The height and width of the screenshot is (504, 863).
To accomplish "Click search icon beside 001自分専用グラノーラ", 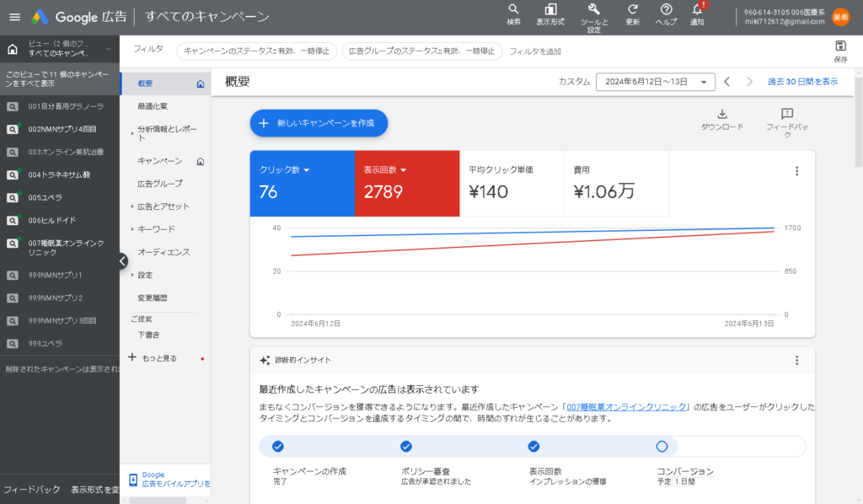I will [12, 107].
